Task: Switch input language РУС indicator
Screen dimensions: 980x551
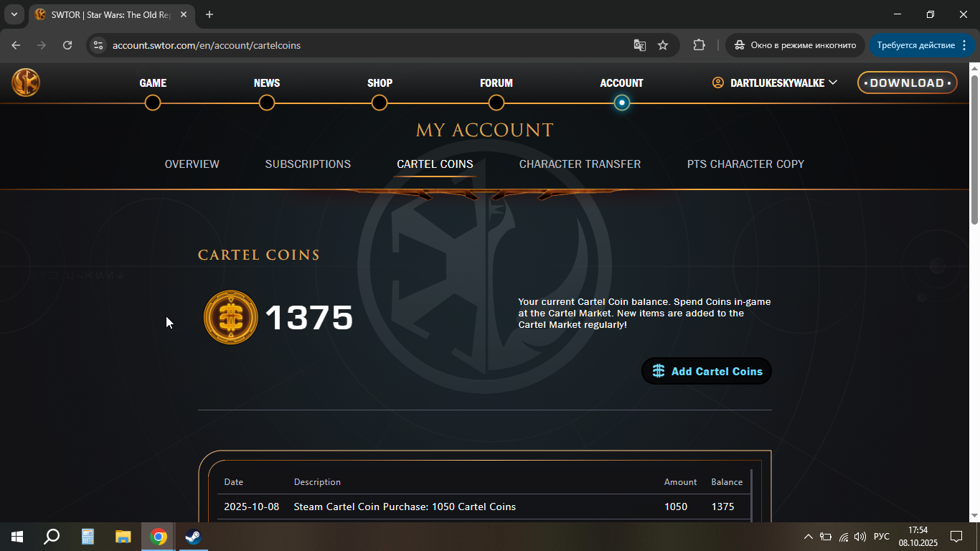Action: [x=882, y=537]
